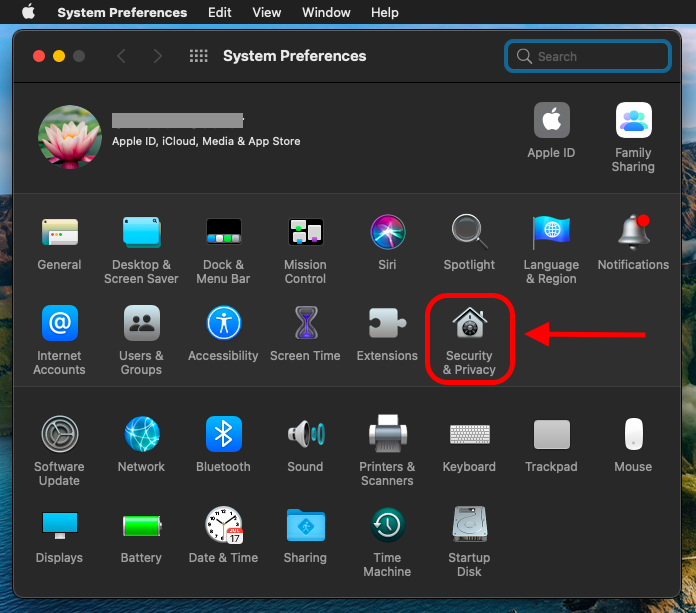This screenshot has height=613, width=696.
Task: Open the Apple ID pane icon
Action: coord(551,120)
